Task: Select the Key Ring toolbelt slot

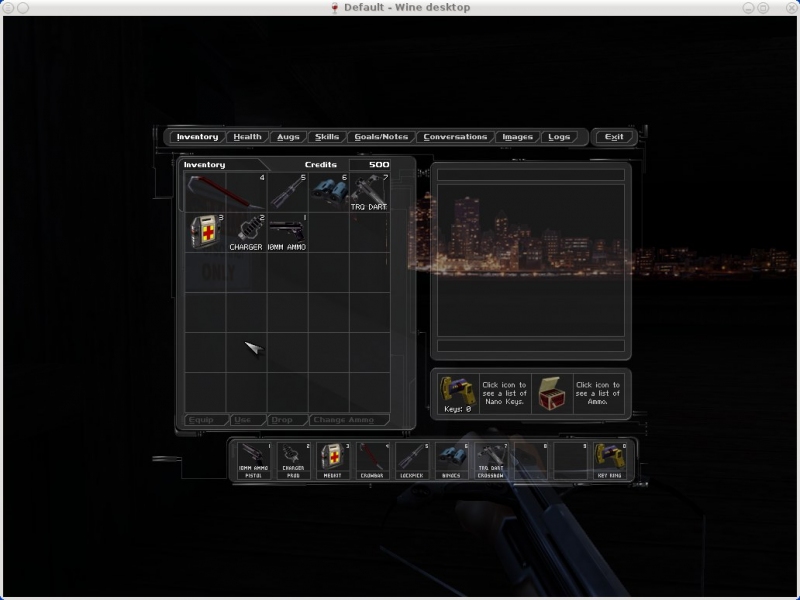Action: [609, 460]
